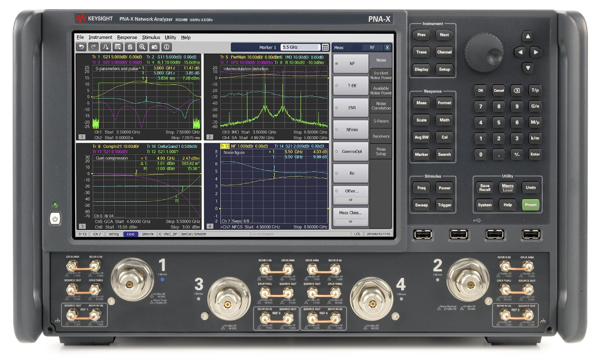
Task: Click the down arrow navigation key
Action: pyautogui.click(x=528, y=68)
